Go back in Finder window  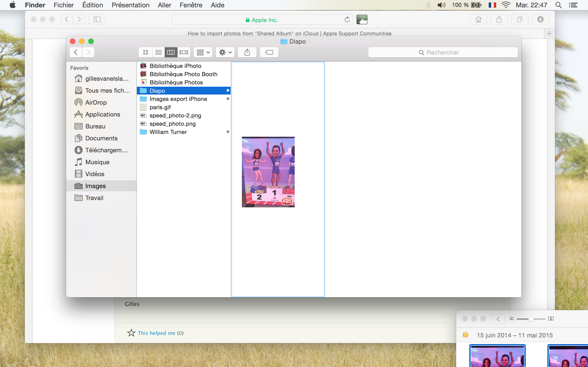click(x=76, y=52)
